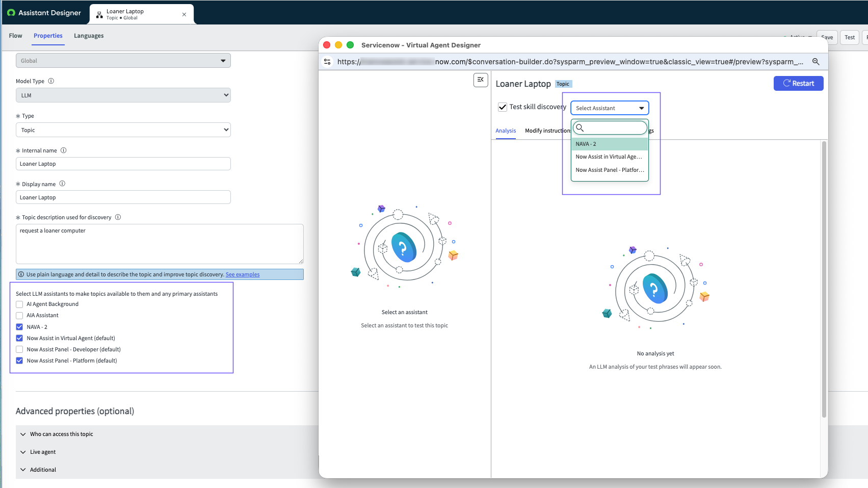Viewport: 868px width, 488px height.
Task: Click the Internal name input field
Action: pos(123,164)
